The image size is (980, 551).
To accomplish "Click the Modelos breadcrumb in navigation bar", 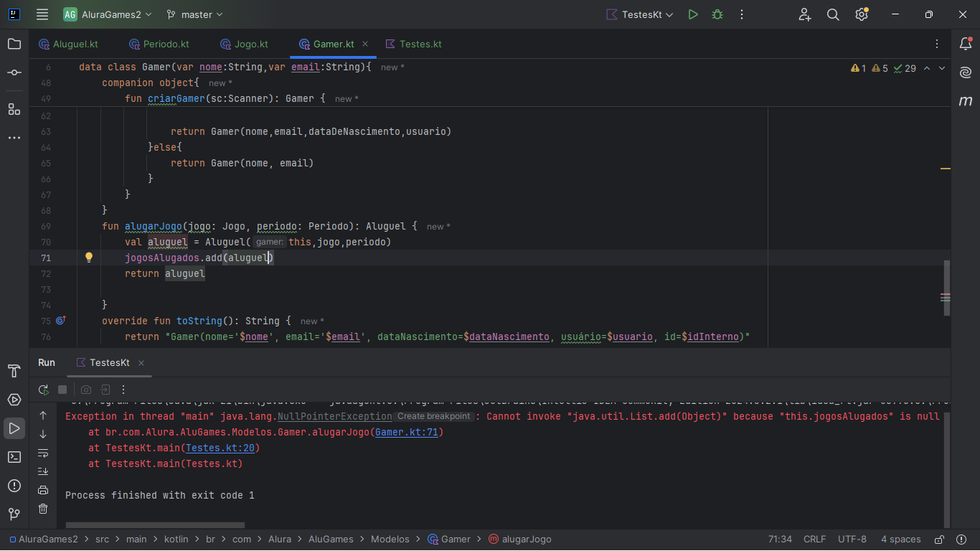I will tap(390, 539).
